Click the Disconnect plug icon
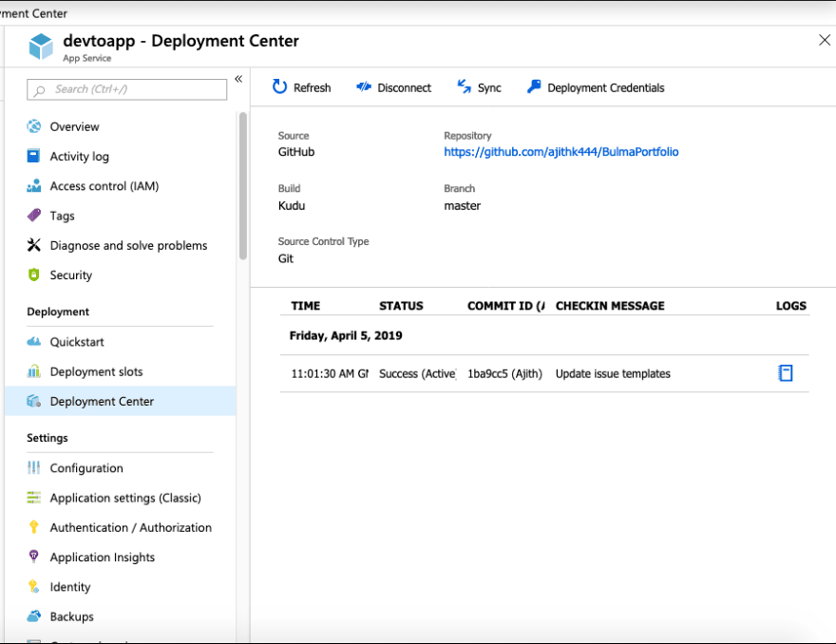This screenshot has height=644, width=836. [x=364, y=86]
